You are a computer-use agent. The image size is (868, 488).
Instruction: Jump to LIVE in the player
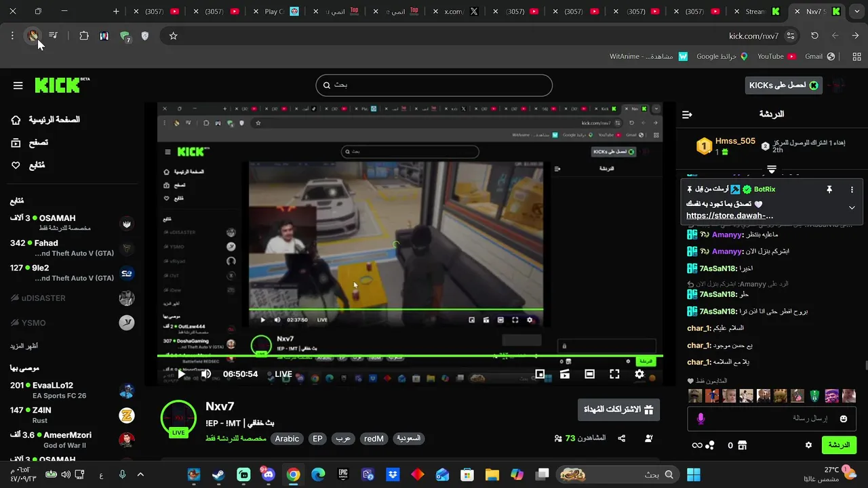point(283,373)
